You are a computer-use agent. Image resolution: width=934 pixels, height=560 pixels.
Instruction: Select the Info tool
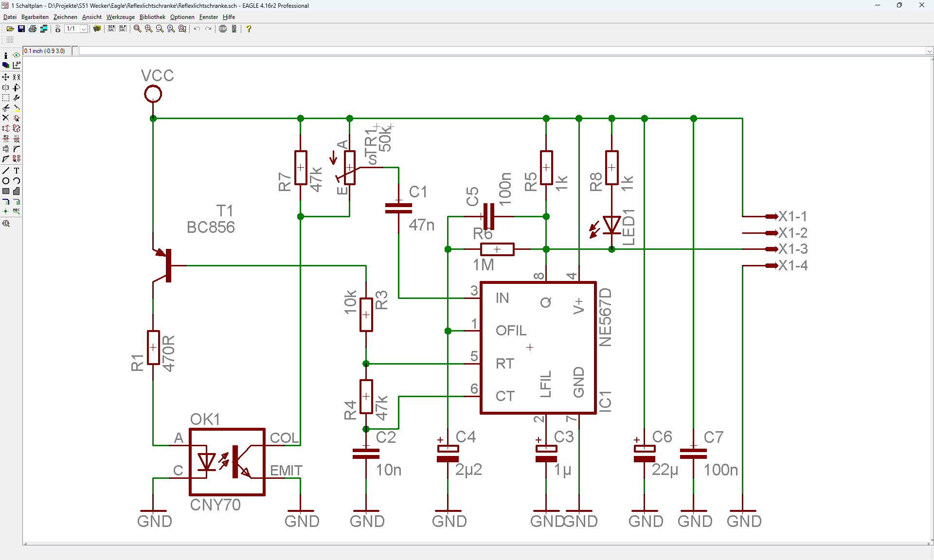(x=6, y=55)
